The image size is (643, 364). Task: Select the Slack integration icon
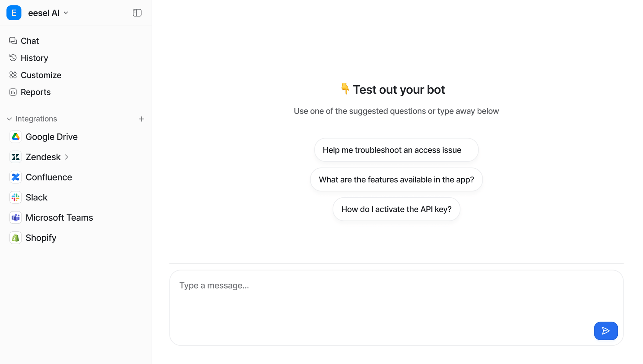click(16, 198)
